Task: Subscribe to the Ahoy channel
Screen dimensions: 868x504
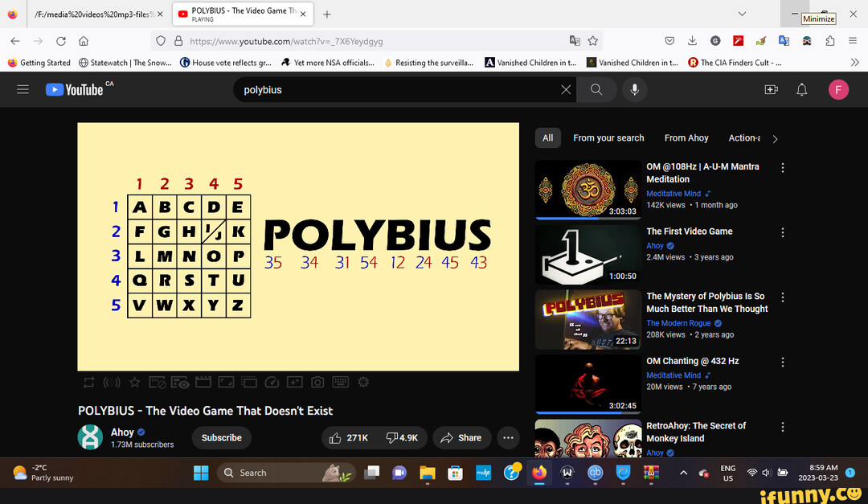Action: 221,438
